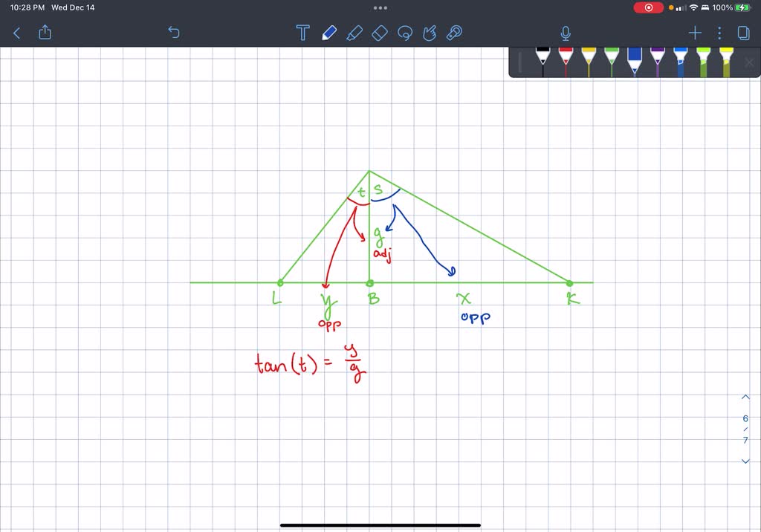Image resolution: width=761 pixels, height=532 pixels.
Task: Select the Pen tool
Action: pos(329,33)
